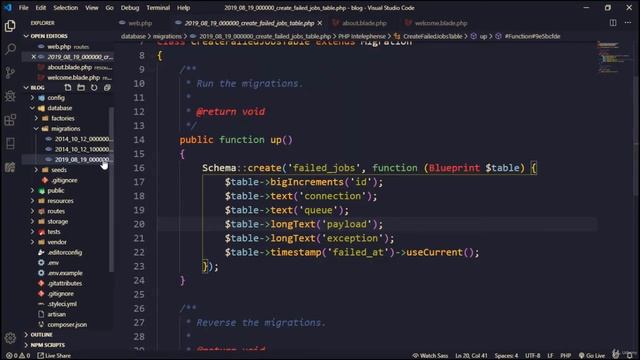Viewport: 640px width, 360px height.
Task: Open the Extensions view in activity bar
Action: pyautogui.click(x=10, y=120)
